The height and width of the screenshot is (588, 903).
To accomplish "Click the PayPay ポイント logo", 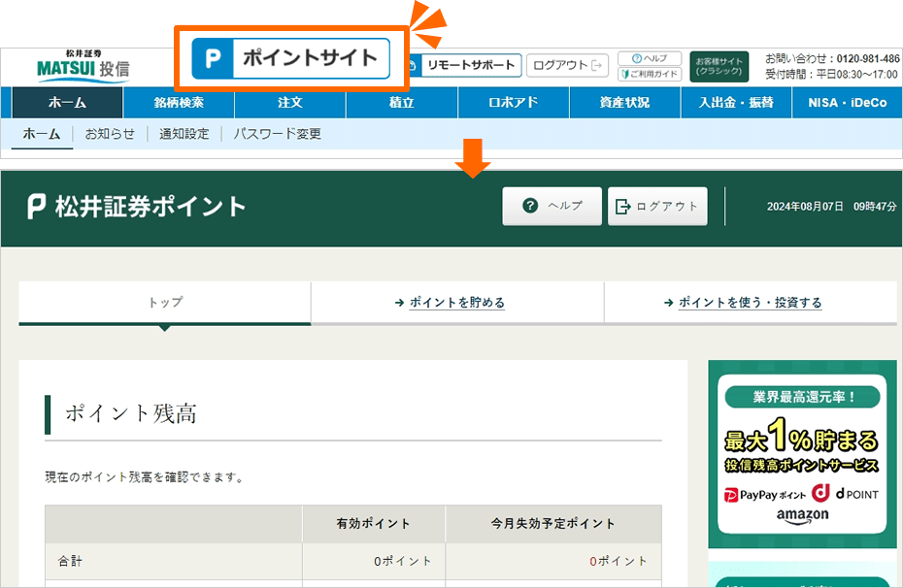I will (765, 495).
